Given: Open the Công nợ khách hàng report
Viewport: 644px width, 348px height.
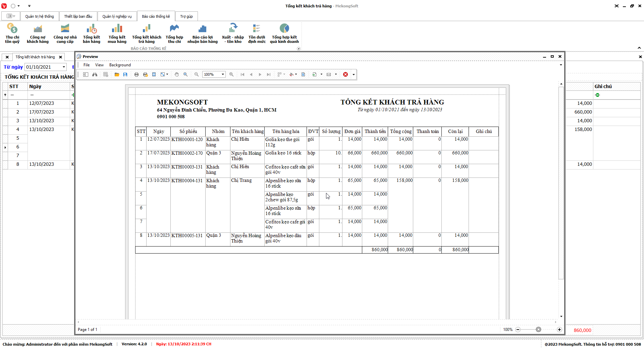Looking at the screenshot, I should 38,34.
